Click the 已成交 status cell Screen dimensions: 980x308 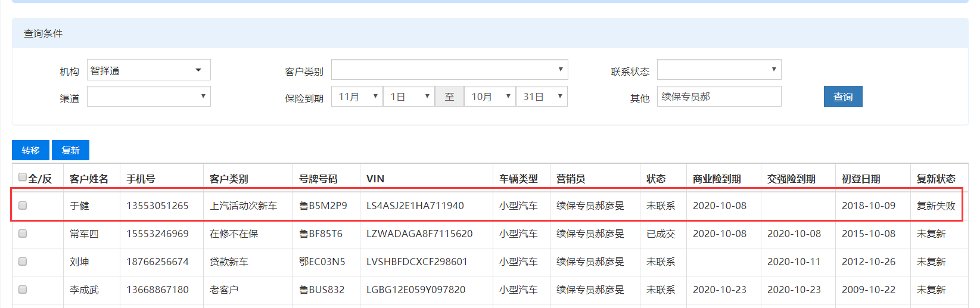click(661, 234)
